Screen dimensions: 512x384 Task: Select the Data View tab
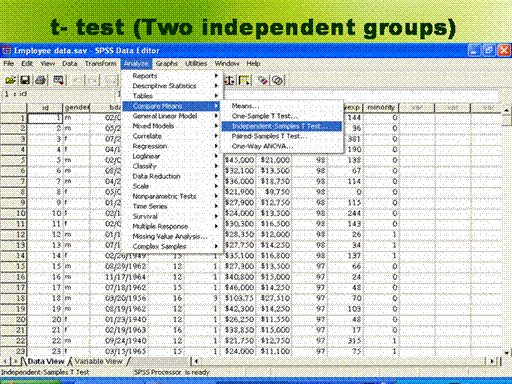pos(45,361)
